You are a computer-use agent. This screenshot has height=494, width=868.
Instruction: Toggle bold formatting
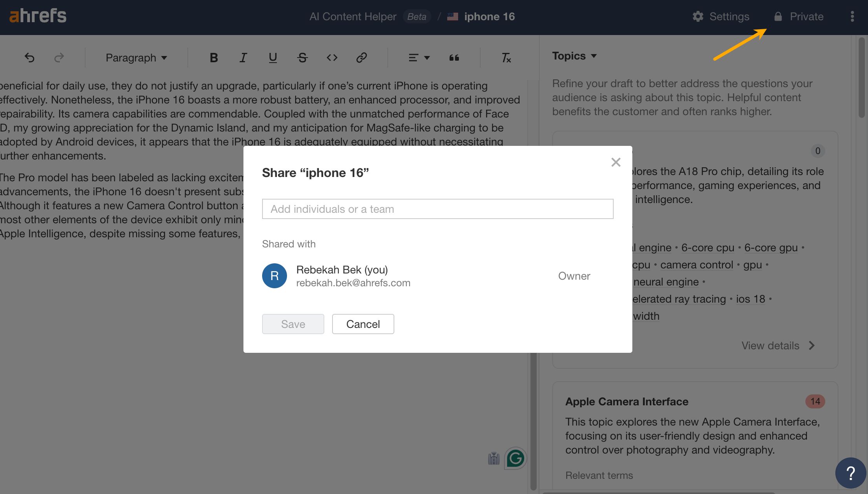coord(213,58)
